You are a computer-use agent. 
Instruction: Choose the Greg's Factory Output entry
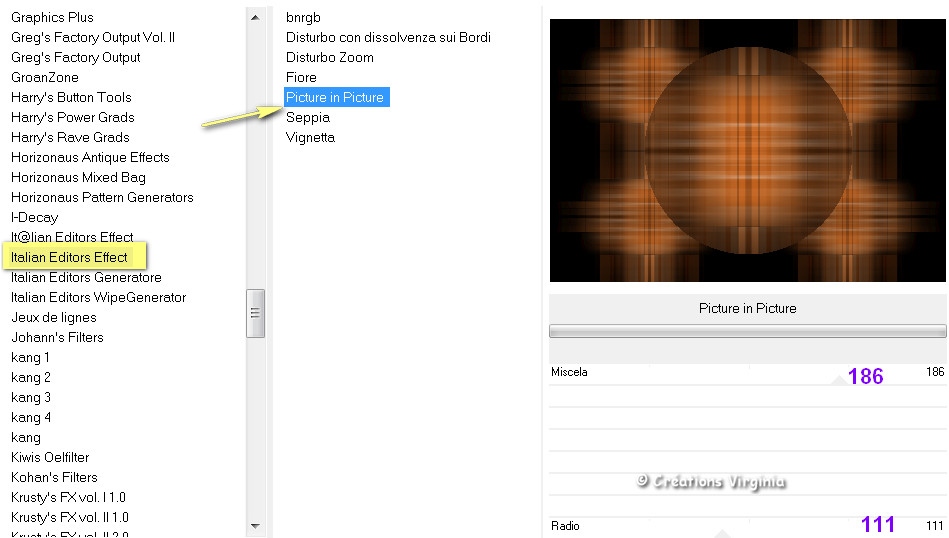coord(76,57)
